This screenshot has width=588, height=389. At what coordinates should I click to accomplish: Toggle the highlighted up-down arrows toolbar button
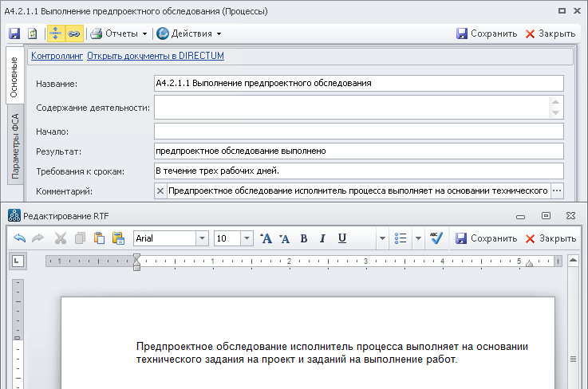click(56, 33)
